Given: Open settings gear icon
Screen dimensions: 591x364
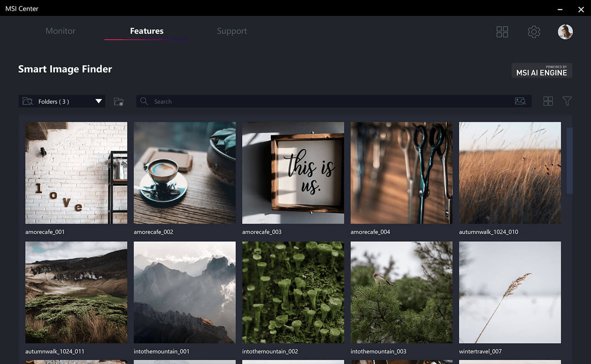Looking at the screenshot, I should pos(534,32).
